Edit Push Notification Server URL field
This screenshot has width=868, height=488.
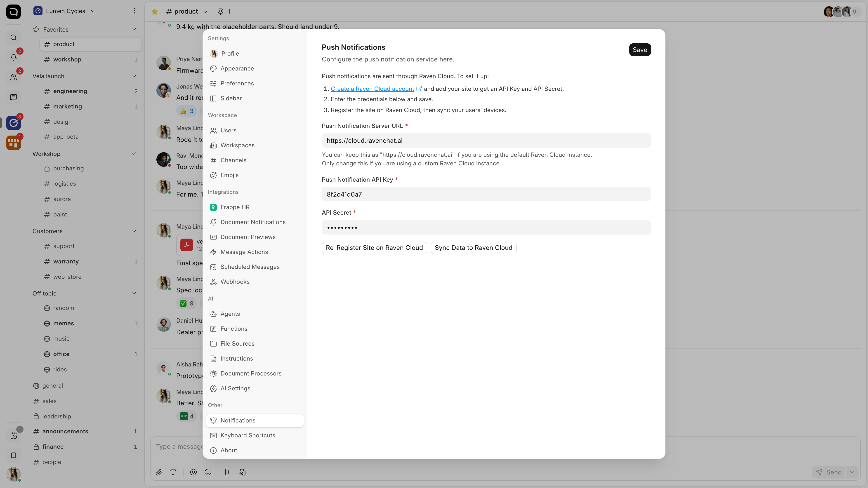[x=486, y=141]
